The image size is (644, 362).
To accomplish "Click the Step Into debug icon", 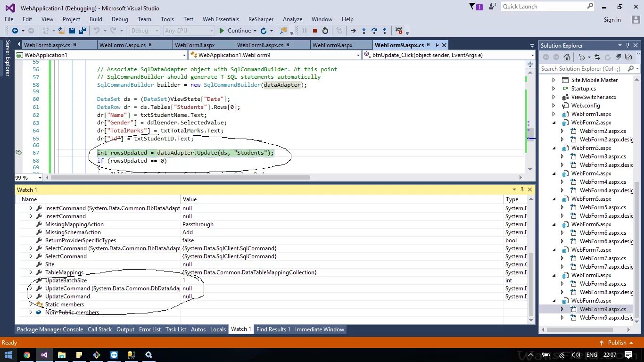I will pos(363,31).
